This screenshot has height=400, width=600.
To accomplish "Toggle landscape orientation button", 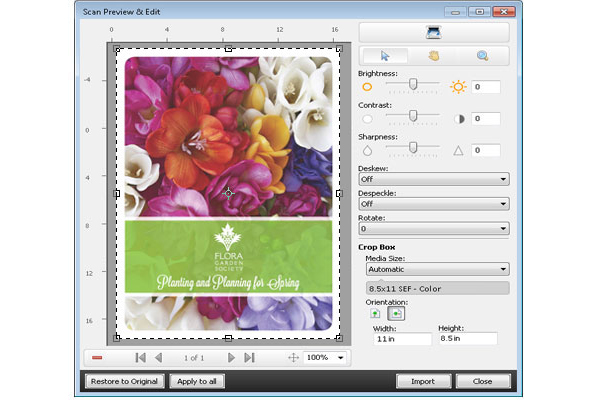I will [395, 314].
